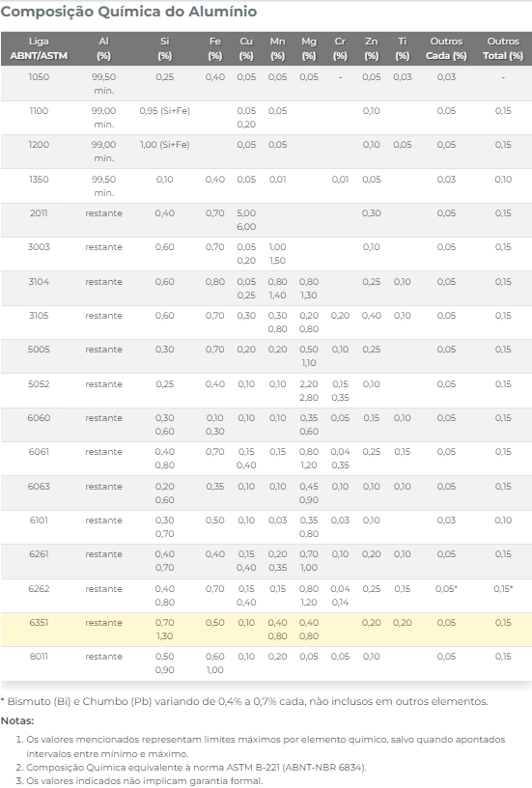Click the Notas heading
The width and height of the screenshot is (532, 788).
coord(17,720)
